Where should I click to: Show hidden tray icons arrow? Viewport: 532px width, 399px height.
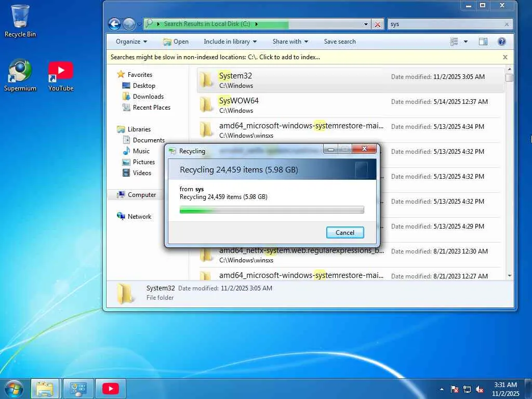[442, 389]
